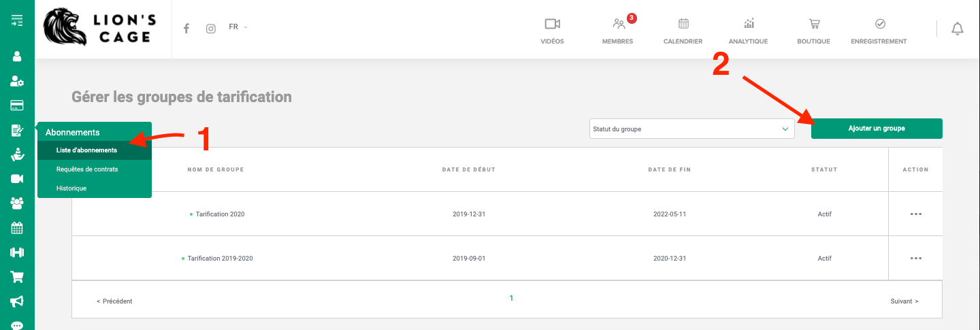The width and height of the screenshot is (980, 330).
Task: Click the Facebook icon in header
Action: click(186, 29)
